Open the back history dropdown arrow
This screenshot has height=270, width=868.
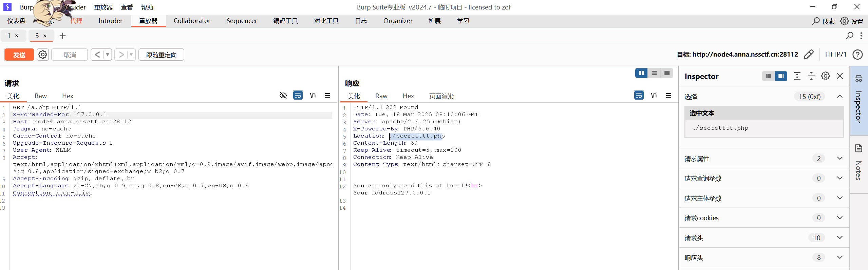(107, 55)
